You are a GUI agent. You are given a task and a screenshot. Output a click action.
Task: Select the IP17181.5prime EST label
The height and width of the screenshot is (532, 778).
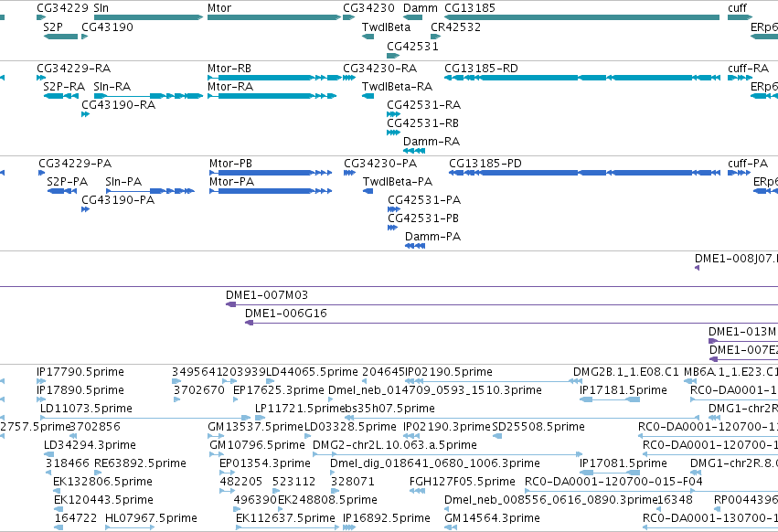pos(623,390)
